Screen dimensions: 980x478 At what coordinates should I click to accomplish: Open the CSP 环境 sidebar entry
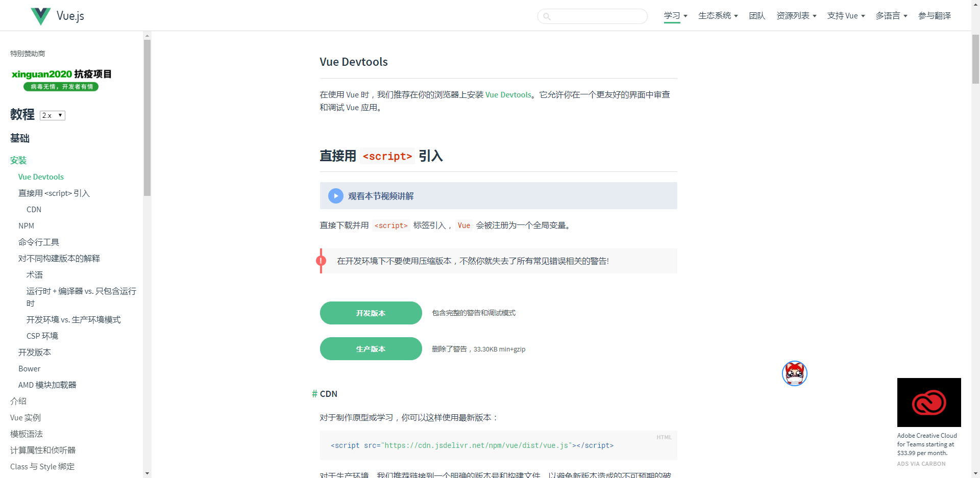tap(42, 336)
